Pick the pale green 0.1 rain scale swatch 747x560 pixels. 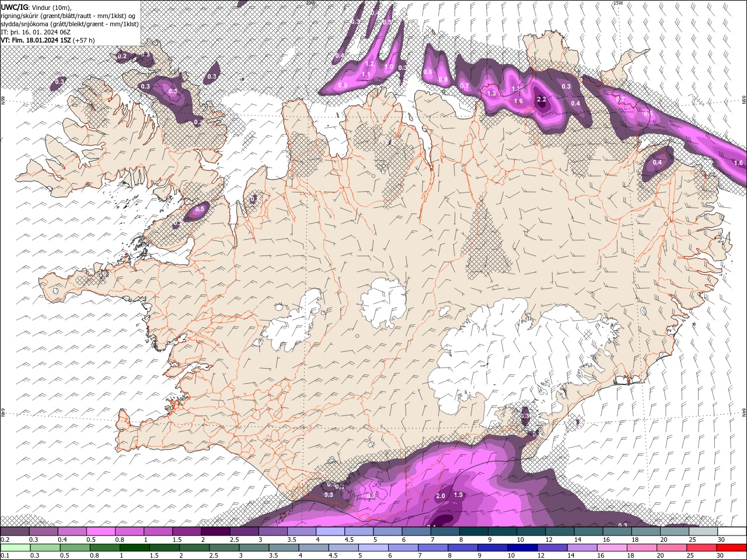coord(15,548)
